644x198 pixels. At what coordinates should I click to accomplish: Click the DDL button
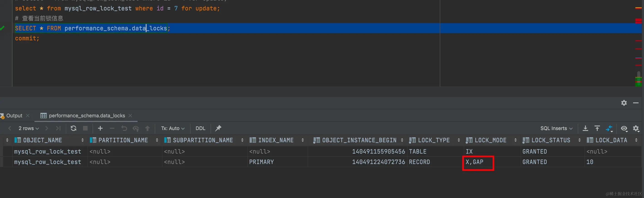point(200,128)
